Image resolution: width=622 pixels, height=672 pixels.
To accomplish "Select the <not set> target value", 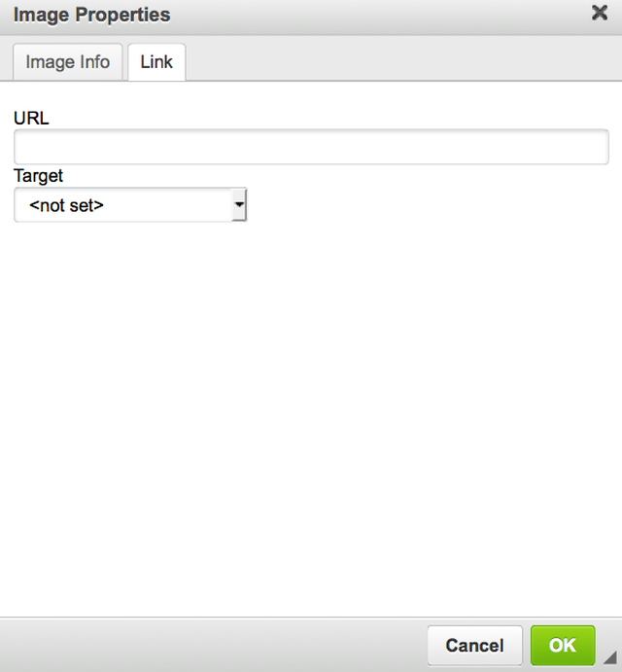I will pos(66,205).
